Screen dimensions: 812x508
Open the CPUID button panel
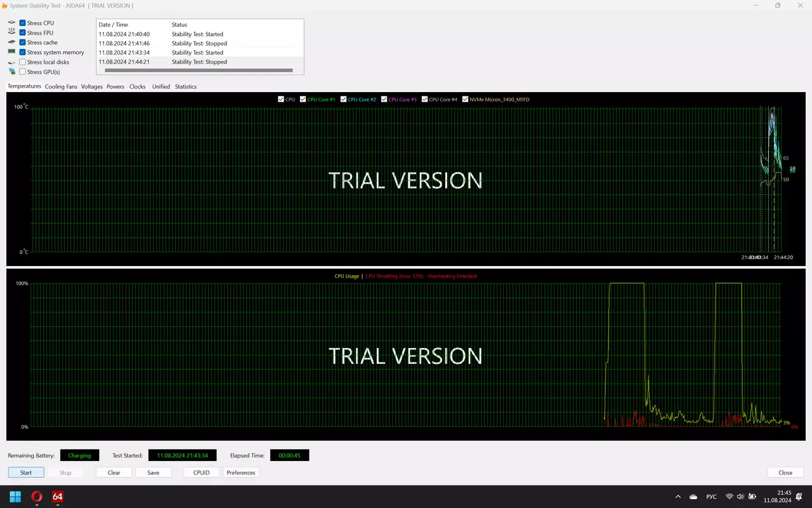click(201, 472)
